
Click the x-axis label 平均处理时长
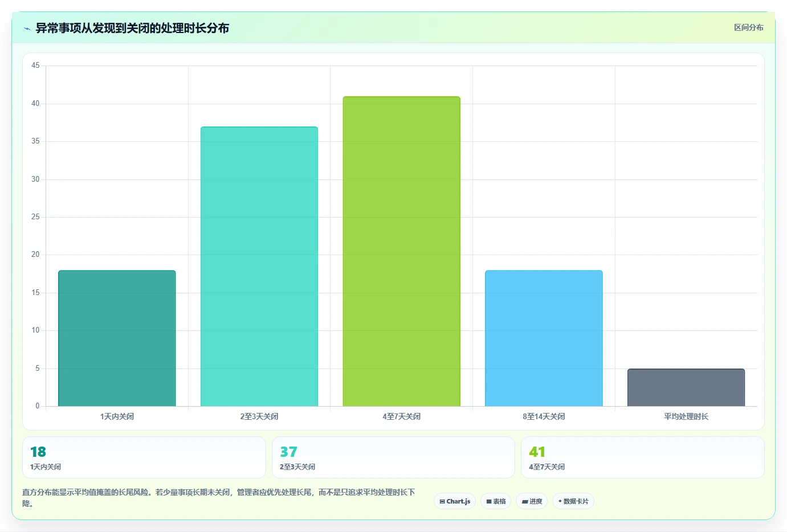[x=686, y=416]
